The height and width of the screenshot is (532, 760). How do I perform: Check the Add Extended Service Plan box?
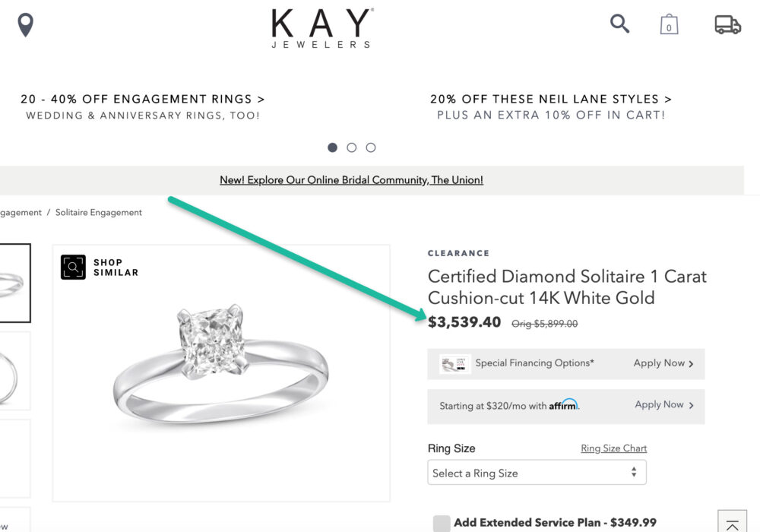(442, 523)
